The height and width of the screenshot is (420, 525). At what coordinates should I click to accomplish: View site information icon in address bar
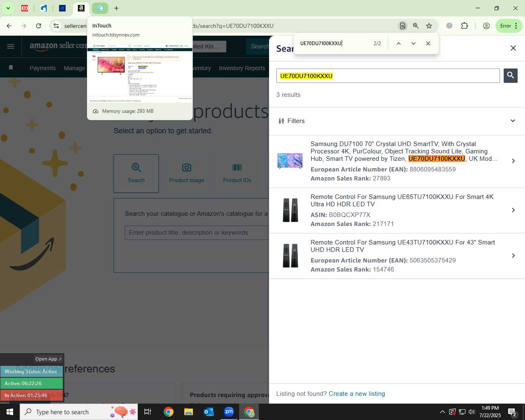coord(56,26)
